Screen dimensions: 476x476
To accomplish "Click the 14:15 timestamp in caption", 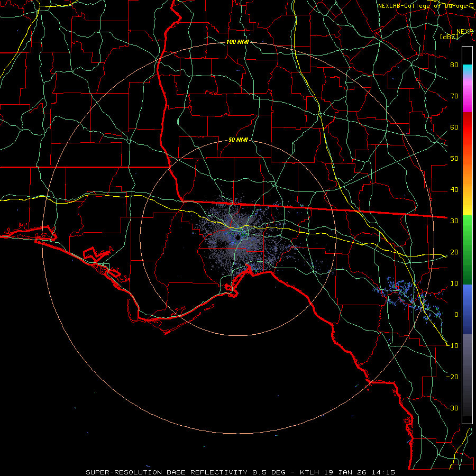I will pyautogui.click(x=385, y=472).
